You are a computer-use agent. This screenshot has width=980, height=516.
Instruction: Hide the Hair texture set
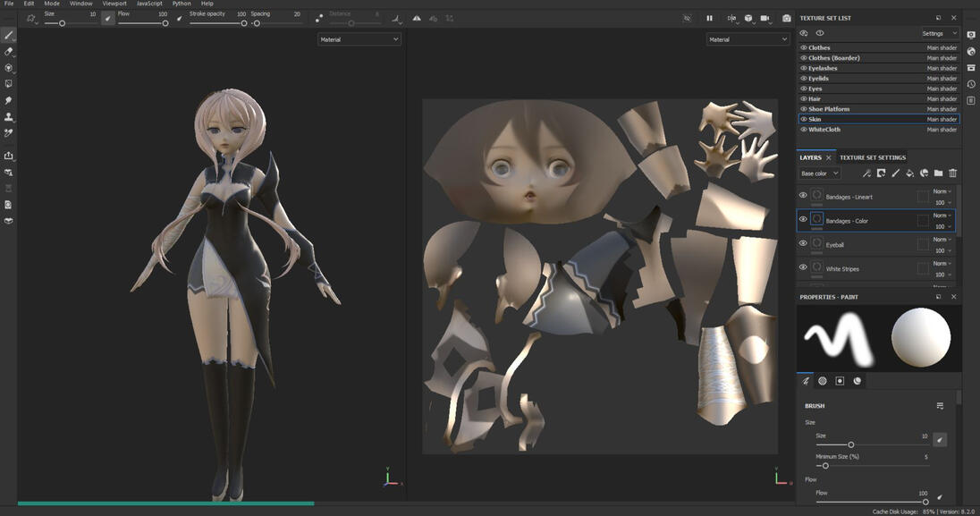pyautogui.click(x=803, y=98)
